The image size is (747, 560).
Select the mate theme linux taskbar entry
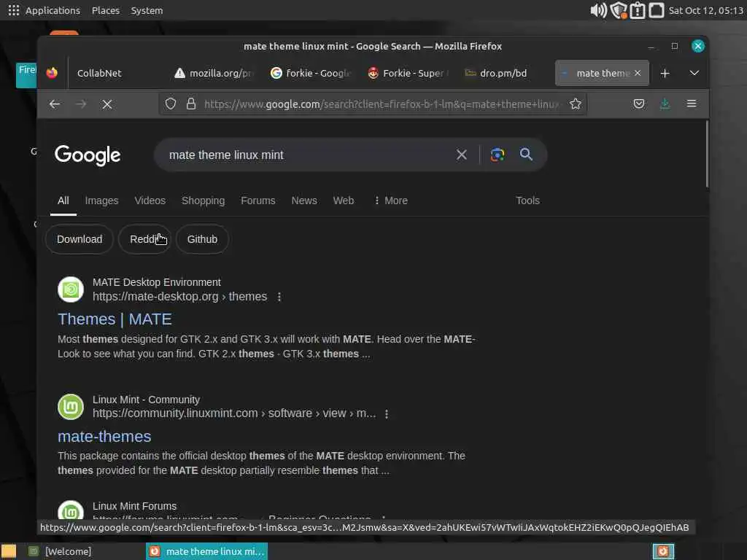pyautogui.click(x=206, y=551)
